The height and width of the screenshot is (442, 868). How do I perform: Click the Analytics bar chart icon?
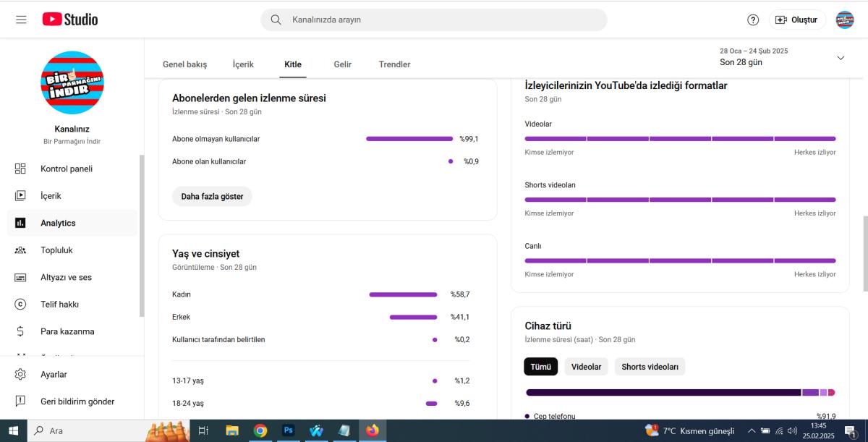tap(20, 223)
